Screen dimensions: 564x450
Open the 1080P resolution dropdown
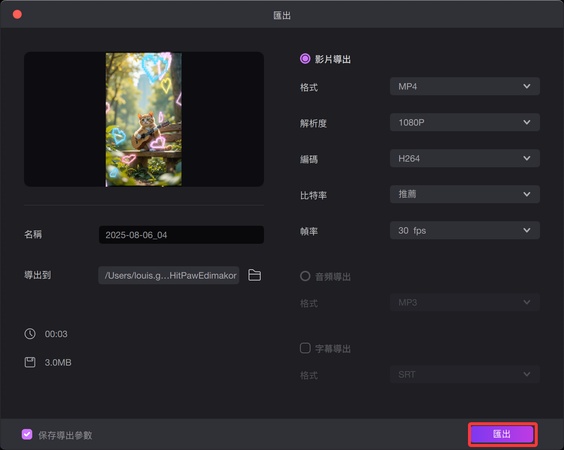pos(465,122)
